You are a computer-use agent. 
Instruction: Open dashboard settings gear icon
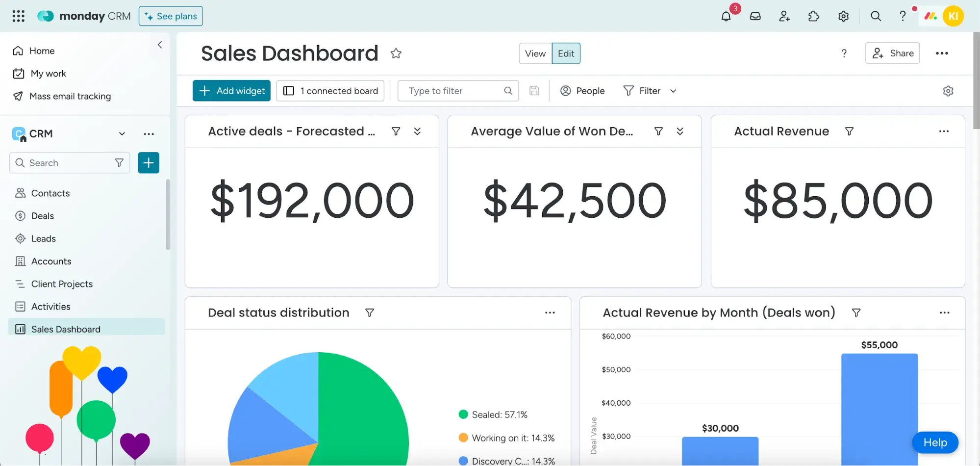point(948,91)
